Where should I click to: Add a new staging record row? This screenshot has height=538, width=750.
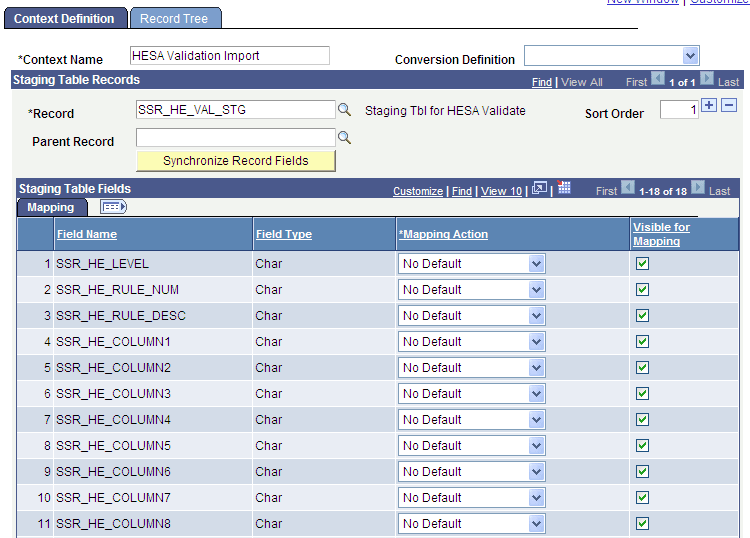(x=709, y=105)
